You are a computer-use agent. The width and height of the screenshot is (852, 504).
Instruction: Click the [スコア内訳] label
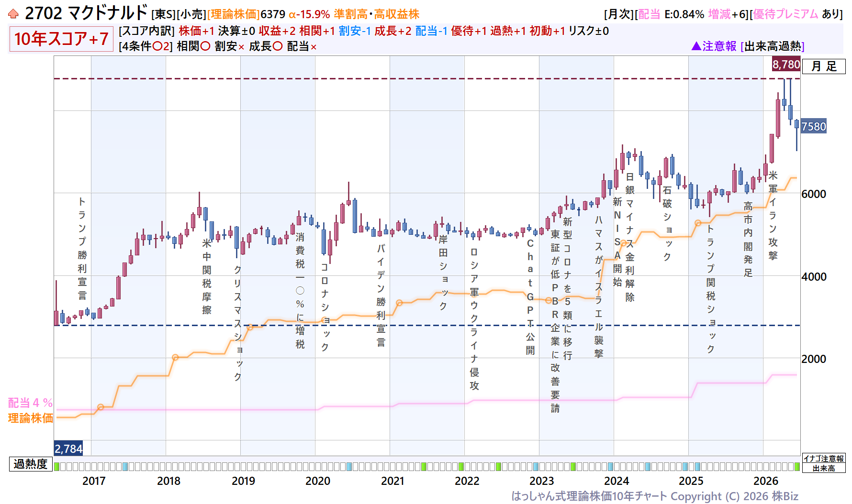[x=146, y=31]
